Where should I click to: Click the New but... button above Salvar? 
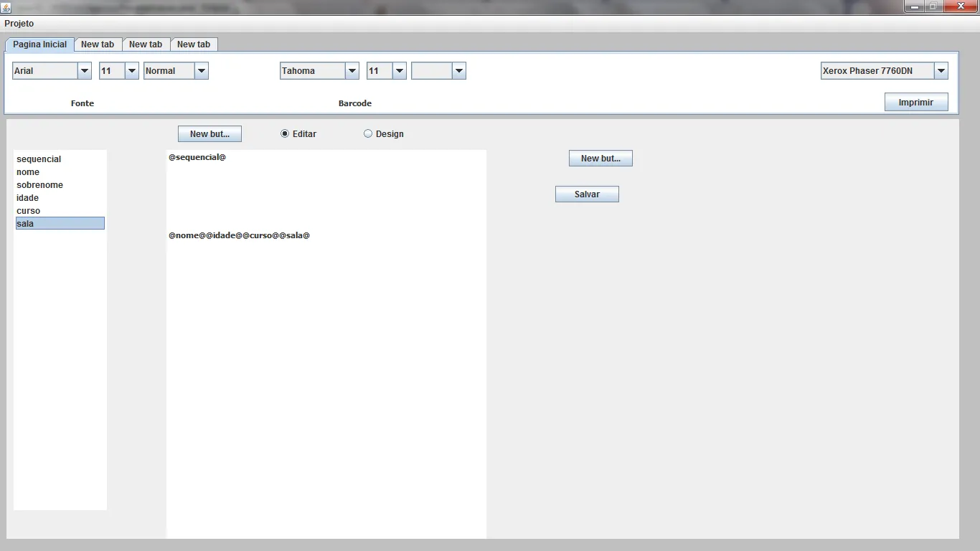tap(600, 159)
